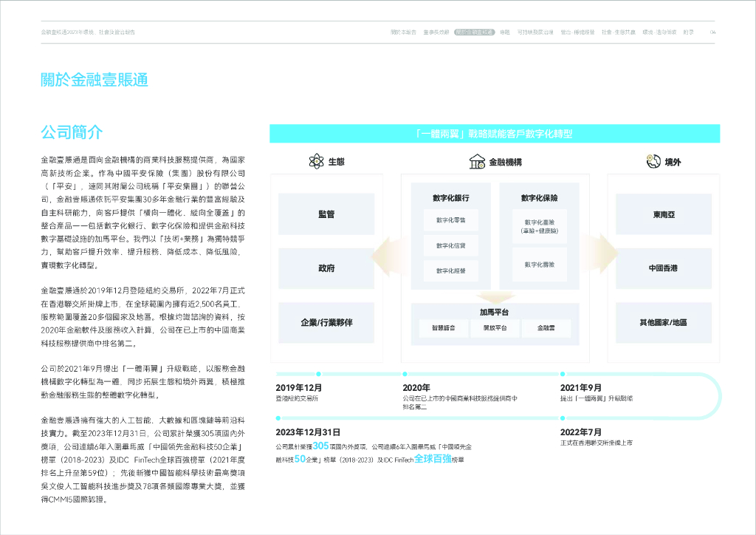
Task: Click the 數字化零售 tile
Action: coord(451,220)
